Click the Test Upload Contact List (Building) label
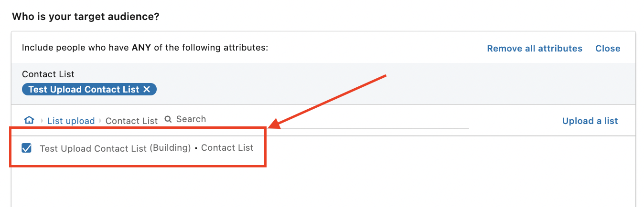 point(116,148)
